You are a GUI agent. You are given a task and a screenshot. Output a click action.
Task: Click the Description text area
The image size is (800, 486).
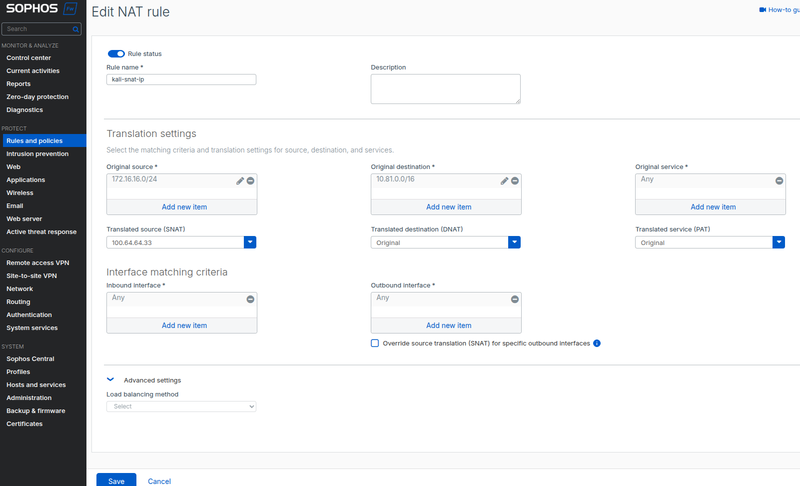point(445,89)
